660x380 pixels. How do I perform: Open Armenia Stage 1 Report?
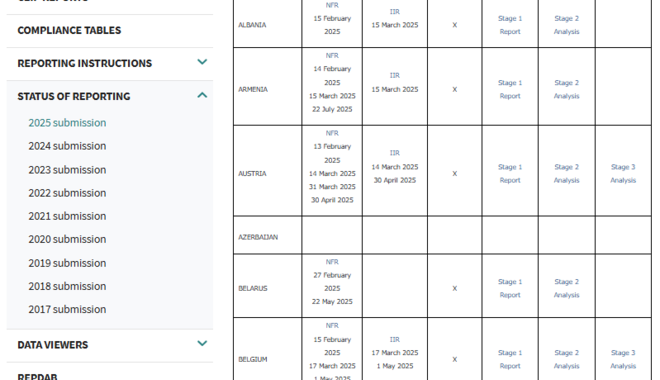(x=510, y=89)
